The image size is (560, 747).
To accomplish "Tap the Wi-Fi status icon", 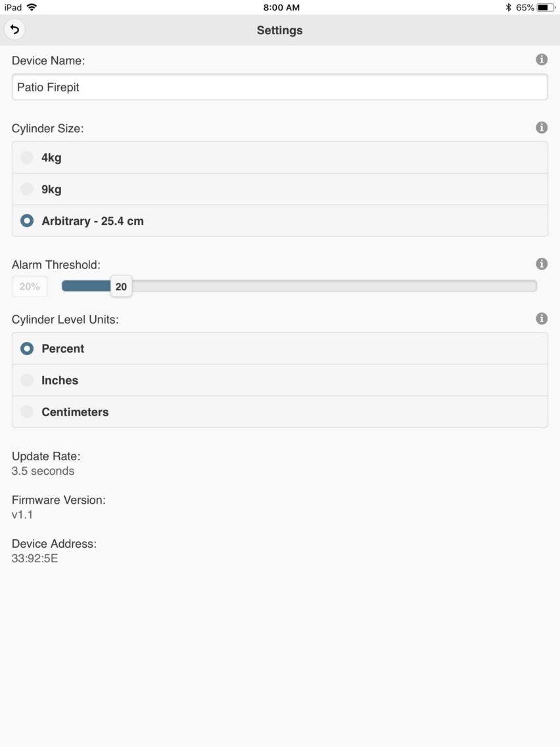I will pos(32,7).
